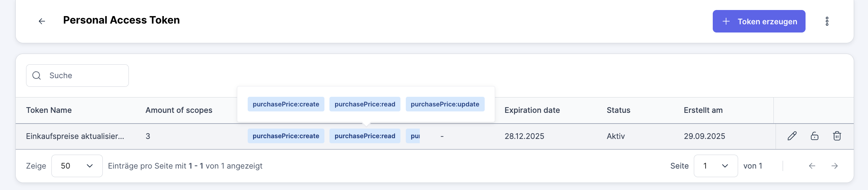Go to next page with right arrow
Viewport: 868px width, 190px height.
click(834, 166)
